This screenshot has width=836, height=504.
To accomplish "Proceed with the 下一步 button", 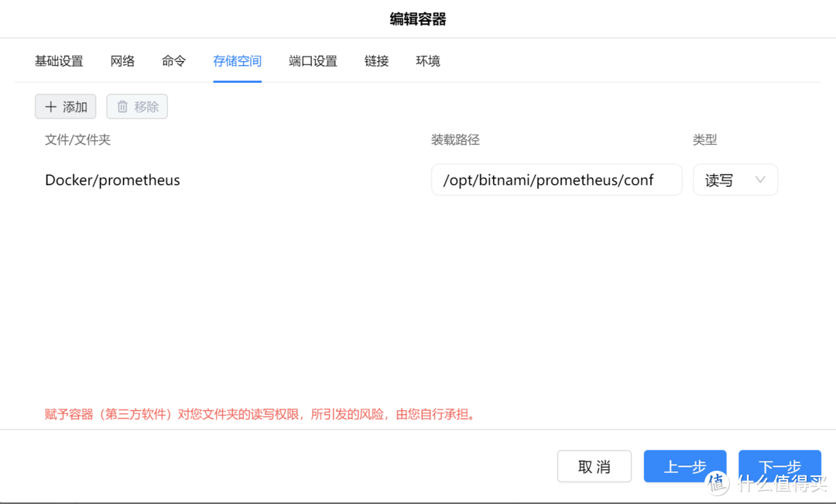I will (779, 466).
